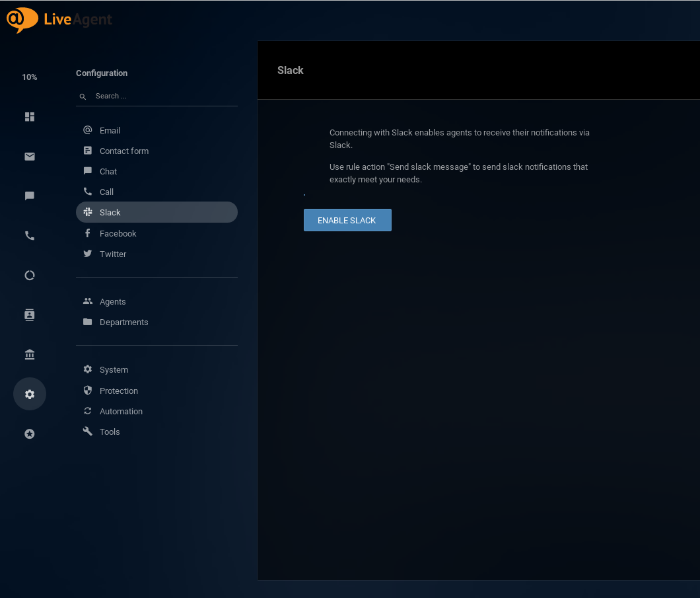Click the Protection shield icon
Viewport: 700px width, 598px height.
click(x=87, y=390)
